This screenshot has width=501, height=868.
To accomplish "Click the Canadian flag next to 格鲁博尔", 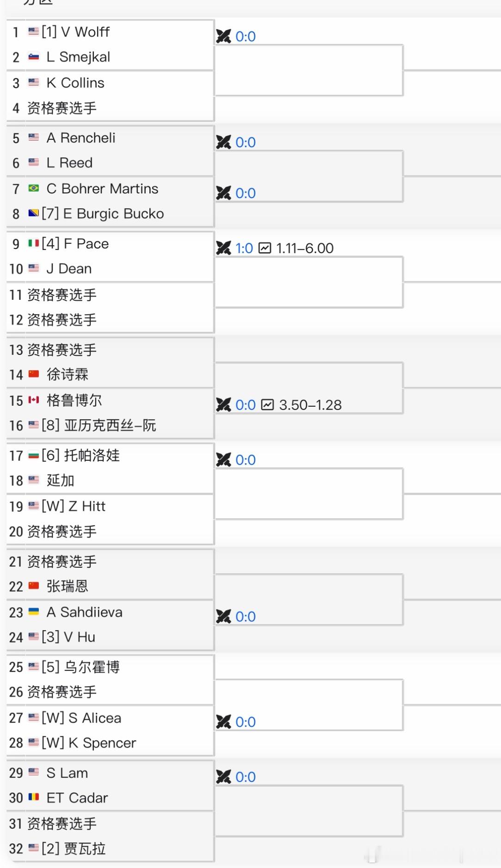I will (x=33, y=401).
